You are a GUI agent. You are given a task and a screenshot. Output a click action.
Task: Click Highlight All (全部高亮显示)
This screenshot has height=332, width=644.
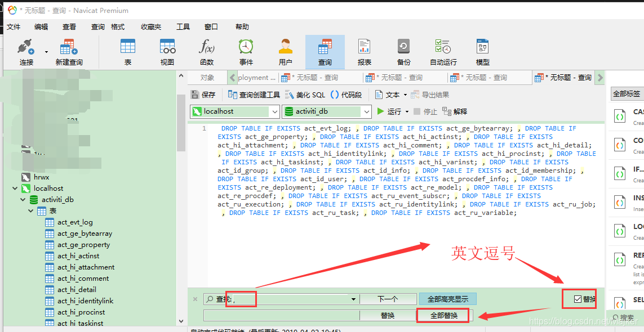(x=448, y=299)
